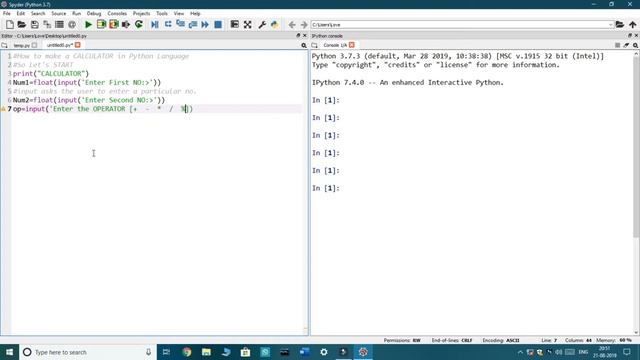640x360 pixels.
Task: Toggle fullscreen mode icon
Action: tap(247, 24)
